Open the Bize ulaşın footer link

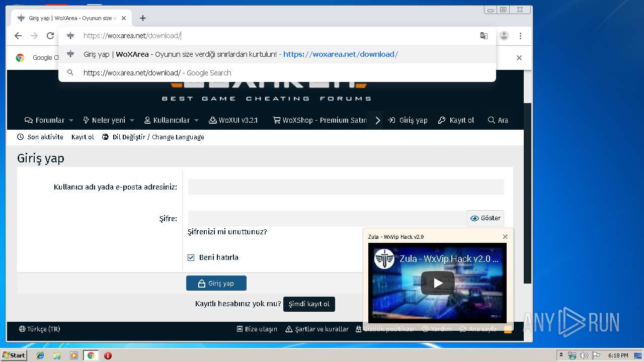coord(257,329)
